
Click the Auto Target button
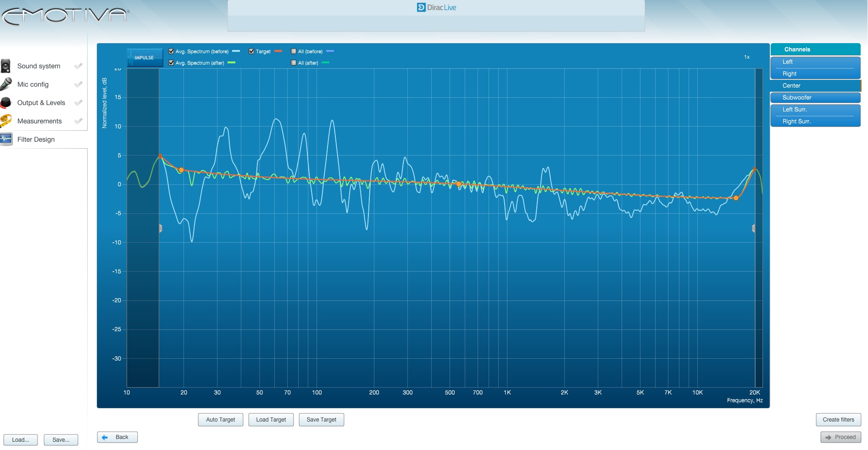click(221, 420)
